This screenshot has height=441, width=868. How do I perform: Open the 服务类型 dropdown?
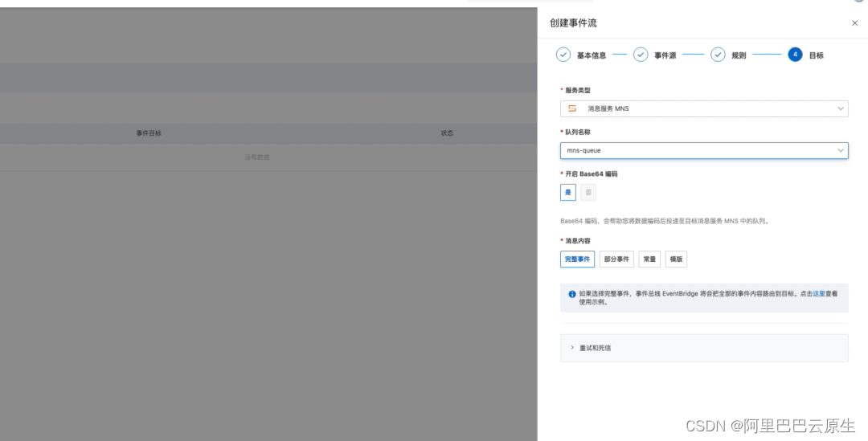pyautogui.click(x=704, y=108)
